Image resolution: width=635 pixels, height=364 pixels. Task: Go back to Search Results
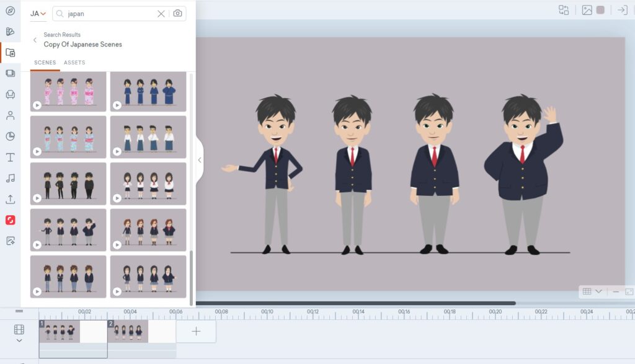click(35, 40)
